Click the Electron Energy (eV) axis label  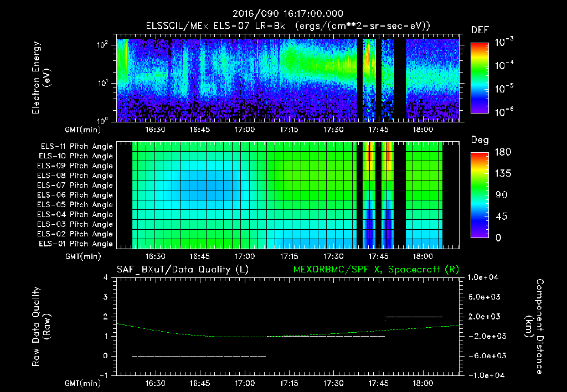click(41, 78)
